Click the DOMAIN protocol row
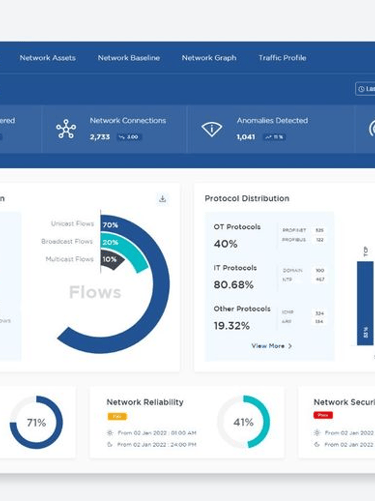The width and height of the screenshot is (375, 501). coord(303,270)
